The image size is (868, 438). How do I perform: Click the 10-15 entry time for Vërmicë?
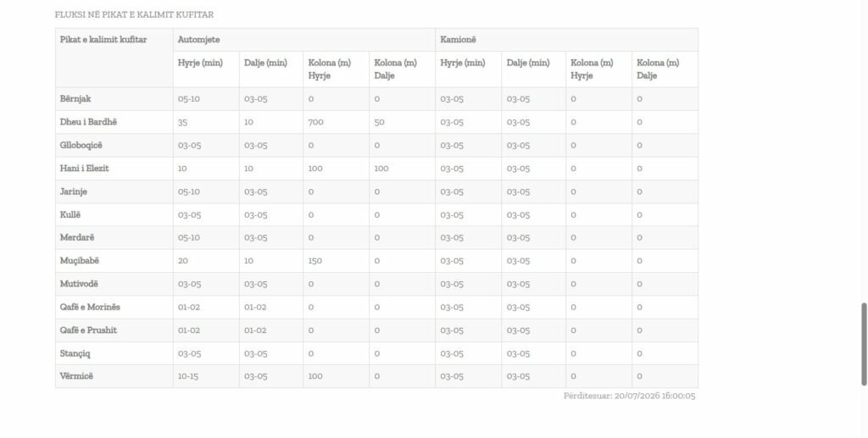tap(187, 376)
